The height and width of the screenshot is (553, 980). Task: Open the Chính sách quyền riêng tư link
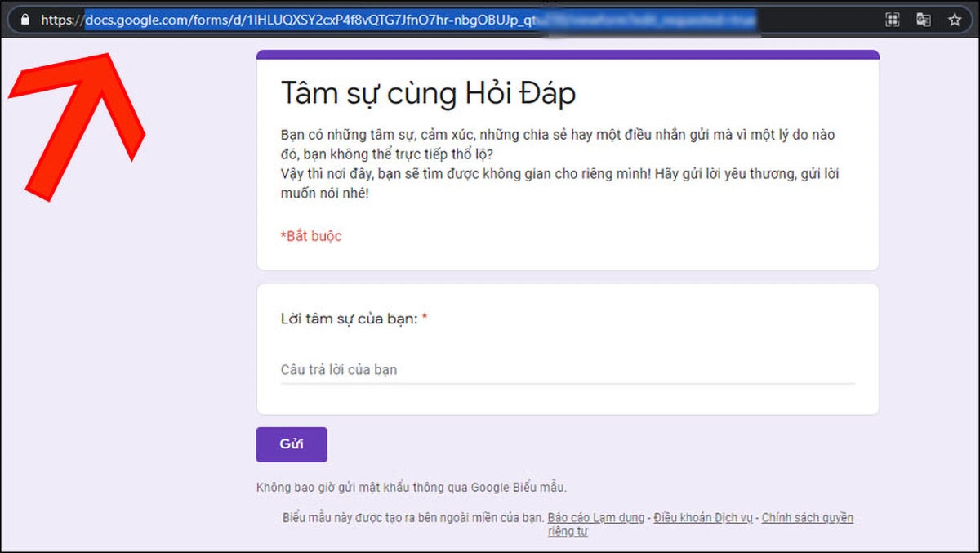pyautogui.click(x=807, y=517)
